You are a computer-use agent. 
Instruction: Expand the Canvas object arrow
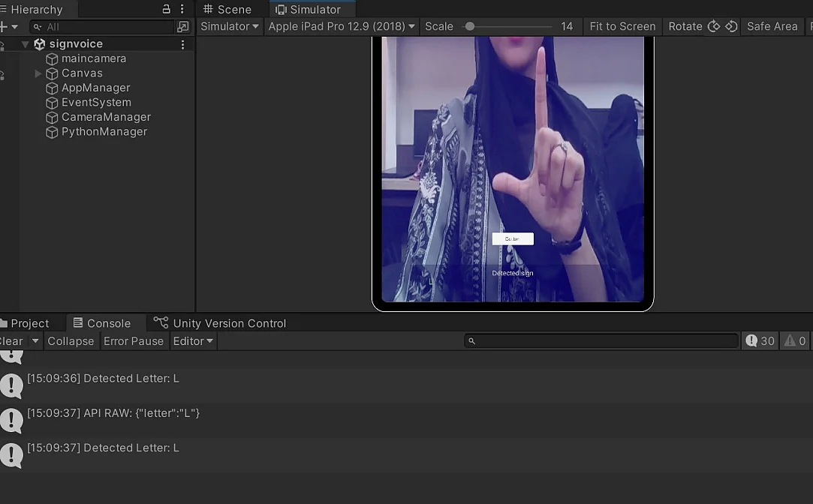(38, 73)
